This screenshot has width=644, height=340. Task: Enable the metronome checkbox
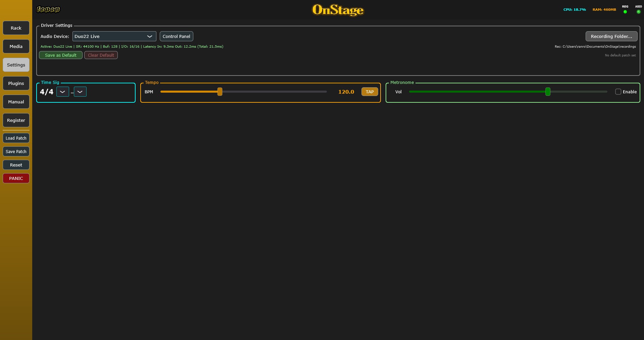618,92
